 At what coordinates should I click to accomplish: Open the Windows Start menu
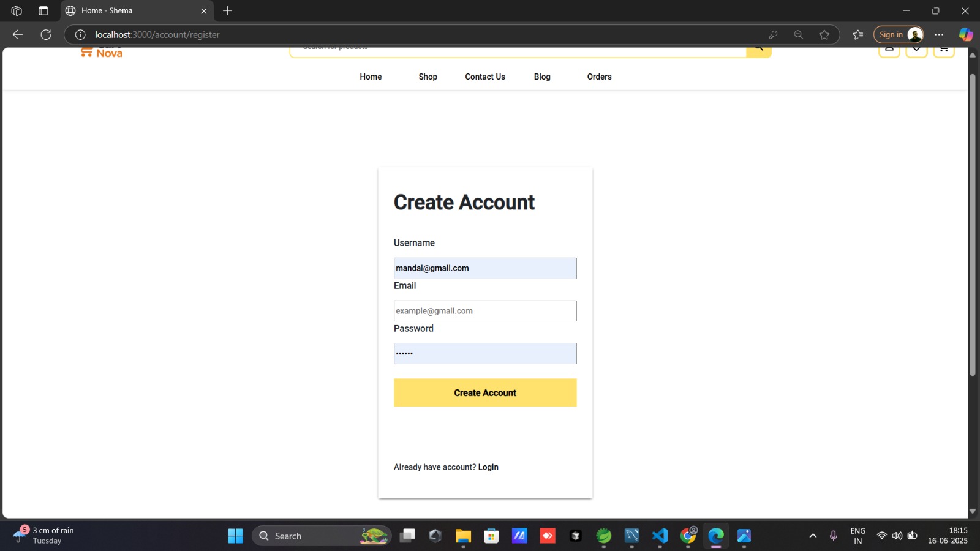(236, 536)
